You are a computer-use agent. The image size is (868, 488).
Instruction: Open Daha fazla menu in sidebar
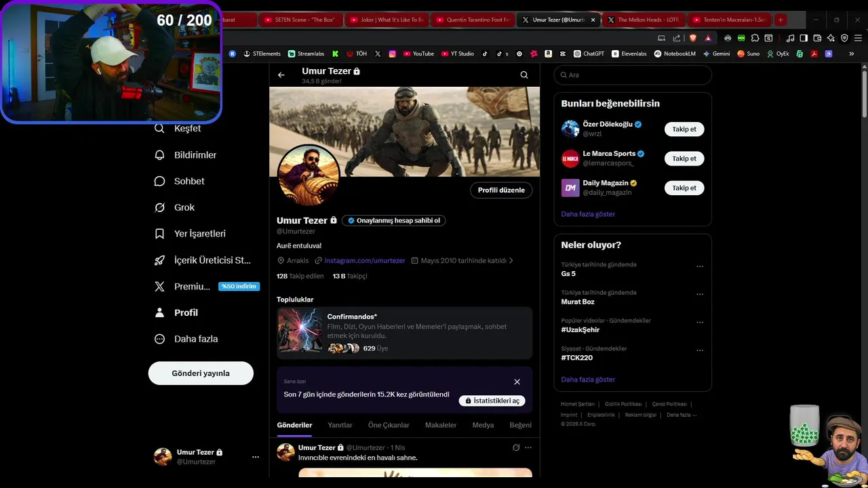(186, 339)
